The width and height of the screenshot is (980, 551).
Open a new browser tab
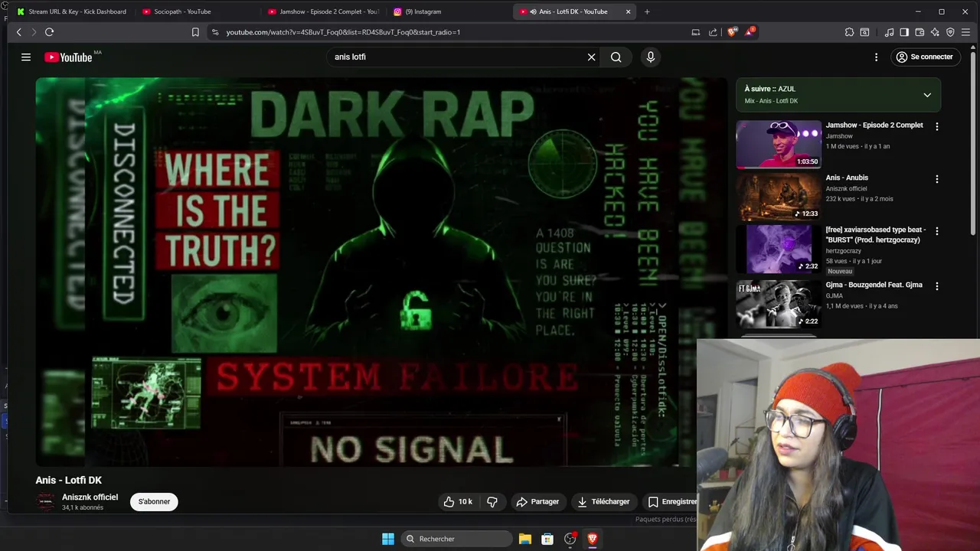[x=647, y=11]
